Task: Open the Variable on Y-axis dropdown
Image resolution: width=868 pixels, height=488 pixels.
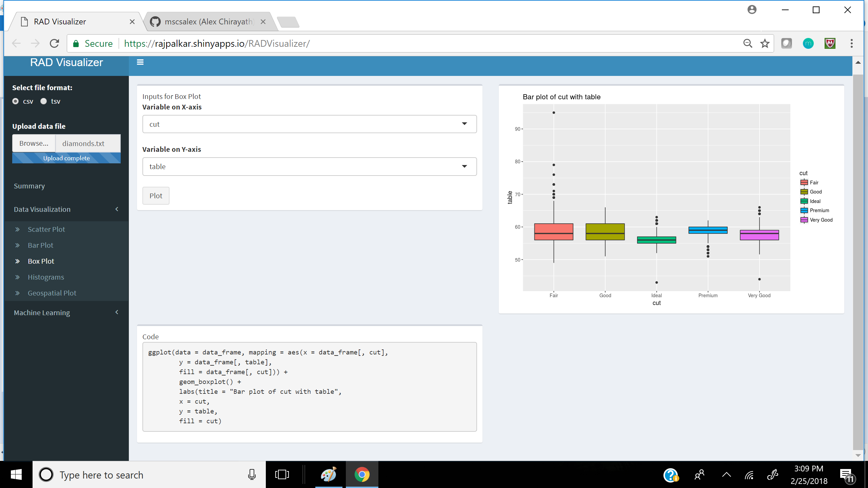Action: 309,166
